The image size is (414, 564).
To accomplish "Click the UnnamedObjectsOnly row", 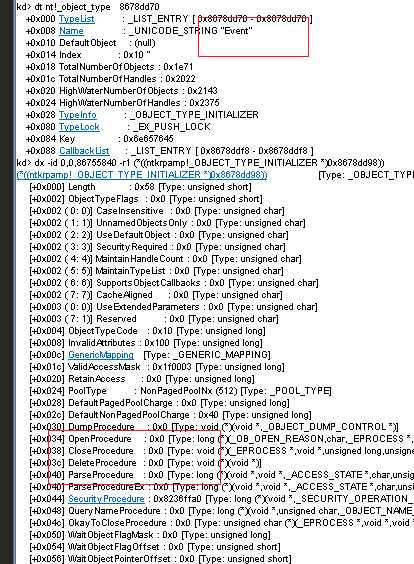I will click(x=167, y=223).
